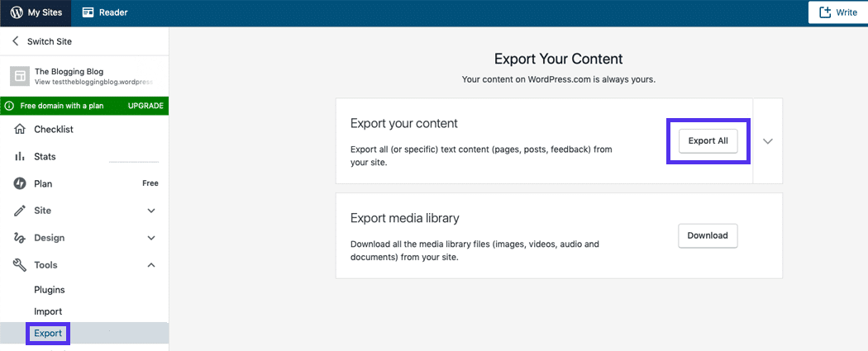868x351 pixels.
Task: Expand export content options chevron
Action: [768, 141]
